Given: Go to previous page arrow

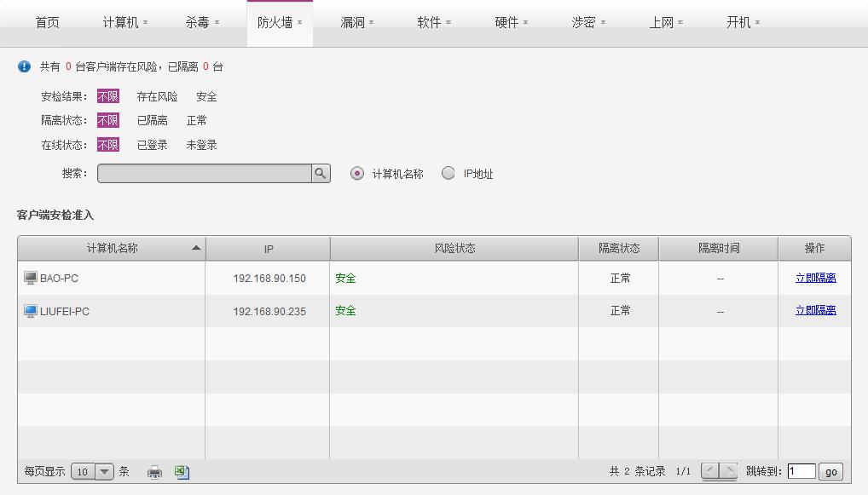Looking at the screenshot, I should [709, 471].
